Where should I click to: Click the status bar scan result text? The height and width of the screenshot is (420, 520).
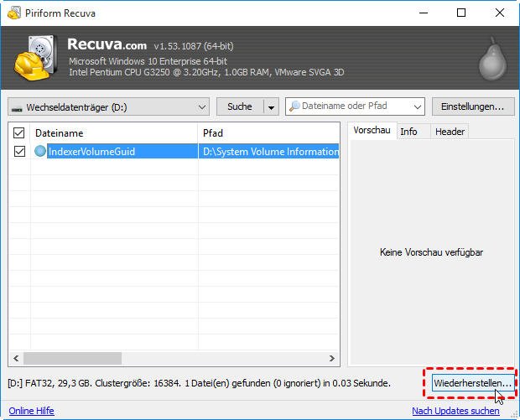pos(199,383)
